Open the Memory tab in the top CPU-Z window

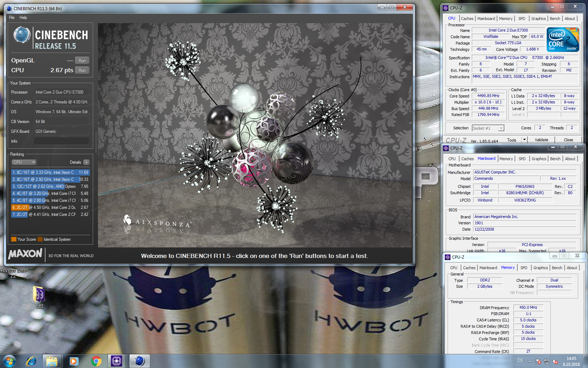coord(506,19)
